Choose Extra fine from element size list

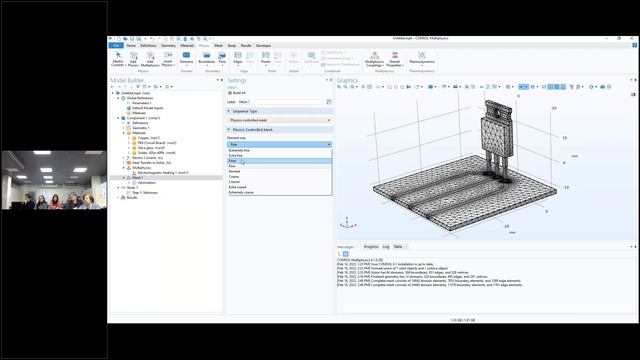click(280, 156)
